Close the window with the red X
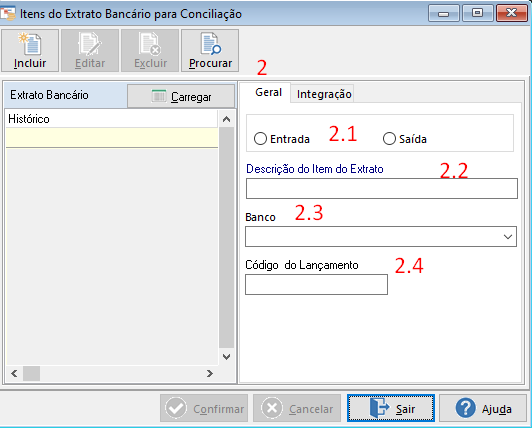The height and width of the screenshot is (428, 532). click(511, 13)
